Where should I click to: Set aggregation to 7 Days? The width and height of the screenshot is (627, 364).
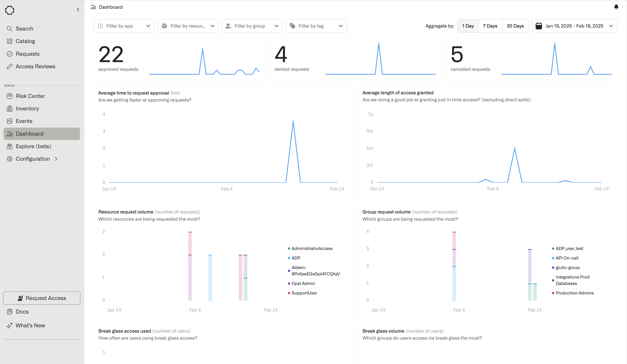click(490, 26)
